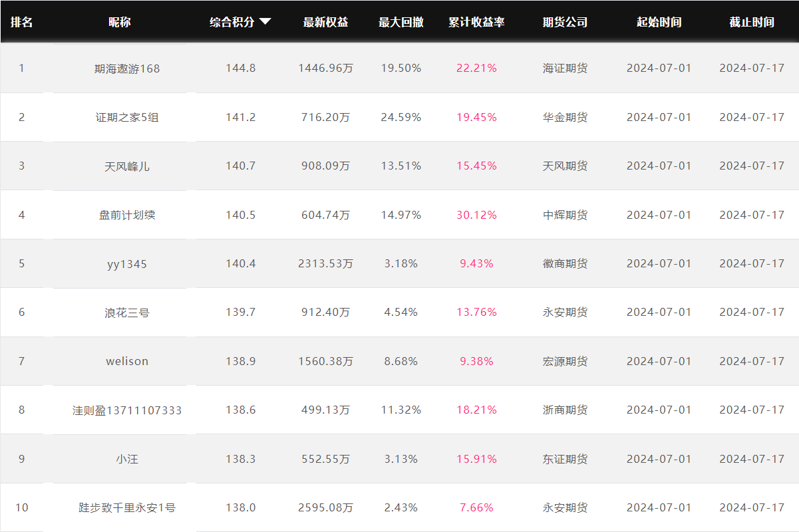Image resolution: width=799 pixels, height=532 pixels.
Task: Click drawdown value 14.97%
Action: click(401, 215)
